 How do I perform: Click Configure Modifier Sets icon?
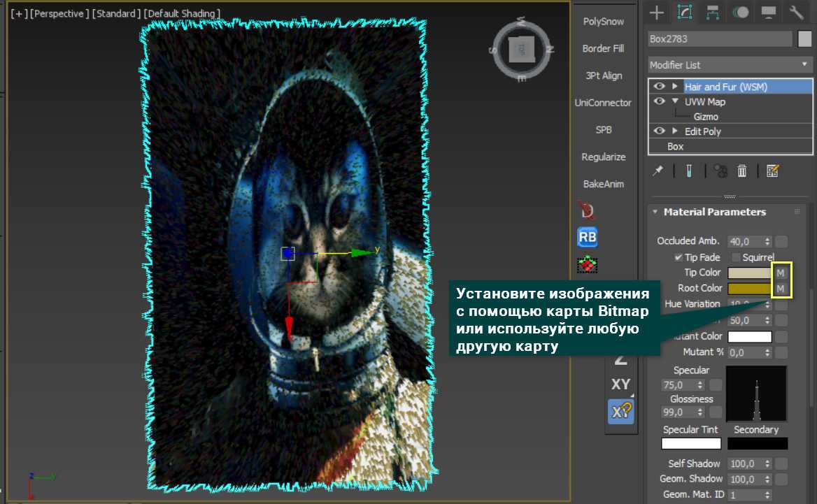point(772,171)
